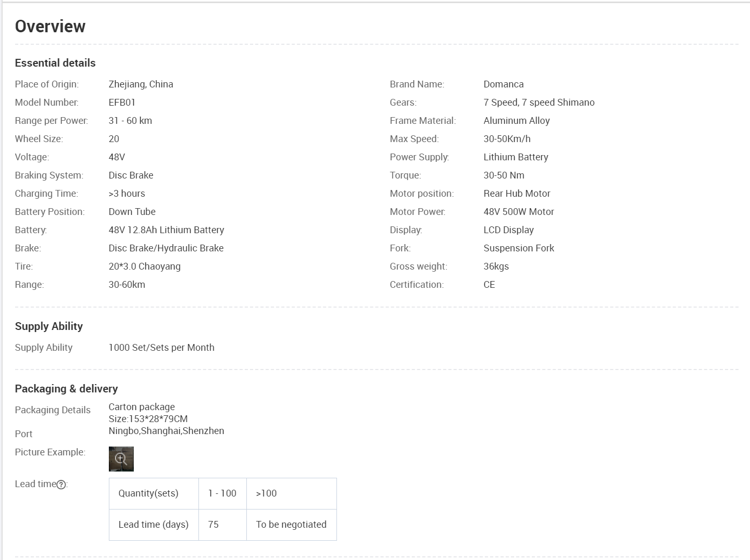Screen dimensions: 750x560
Task: Select the 1000 Set/Sets per Month text
Action: [x=161, y=348]
